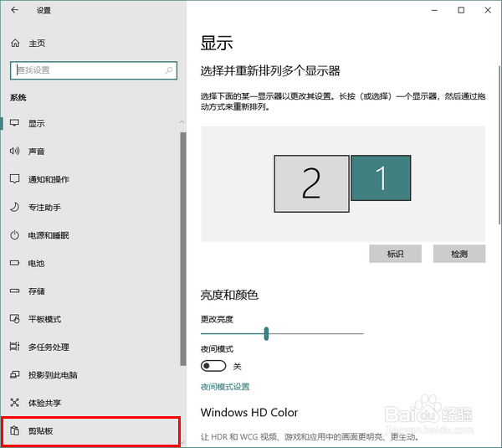
Task: Click the 更改亮度 slider handle
Action: [x=266, y=333]
